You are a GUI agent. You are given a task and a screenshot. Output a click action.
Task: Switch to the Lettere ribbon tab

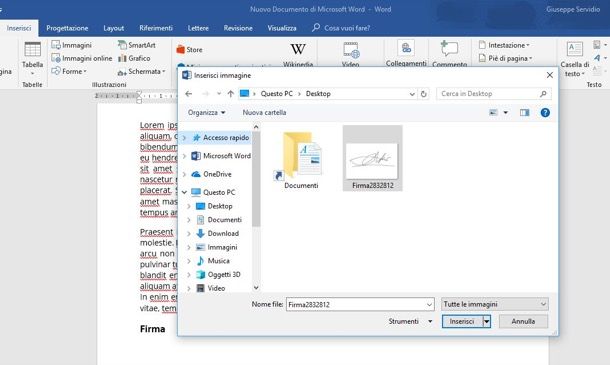pyautogui.click(x=198, y=28)
